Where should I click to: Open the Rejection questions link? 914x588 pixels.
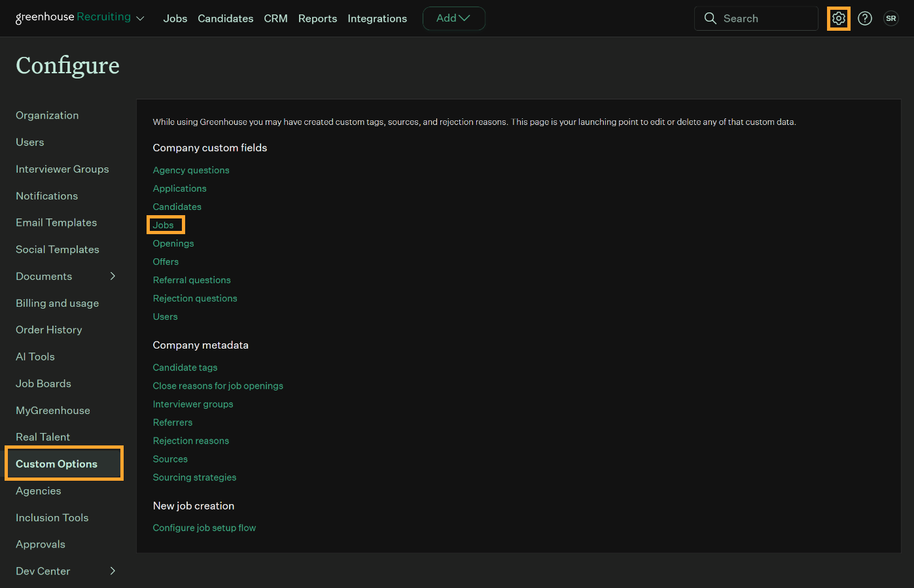coord(195,298)
